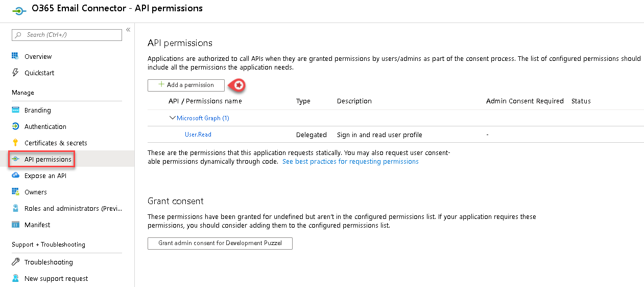The height and width of the screenshot is (287, 644).
Task: Click the Manifest icon in sidebar
Action: (x=15, y=225)
